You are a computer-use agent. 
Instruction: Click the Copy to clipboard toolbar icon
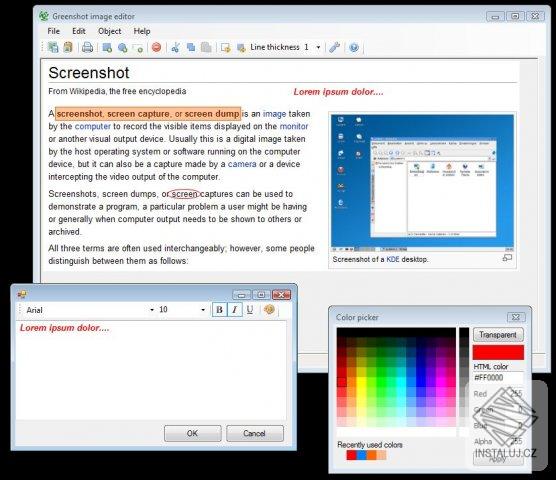[68, 47]
